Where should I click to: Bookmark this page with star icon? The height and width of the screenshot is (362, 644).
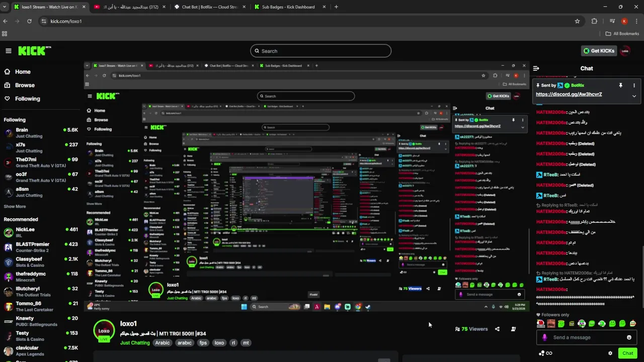click(x=577, y=21)
